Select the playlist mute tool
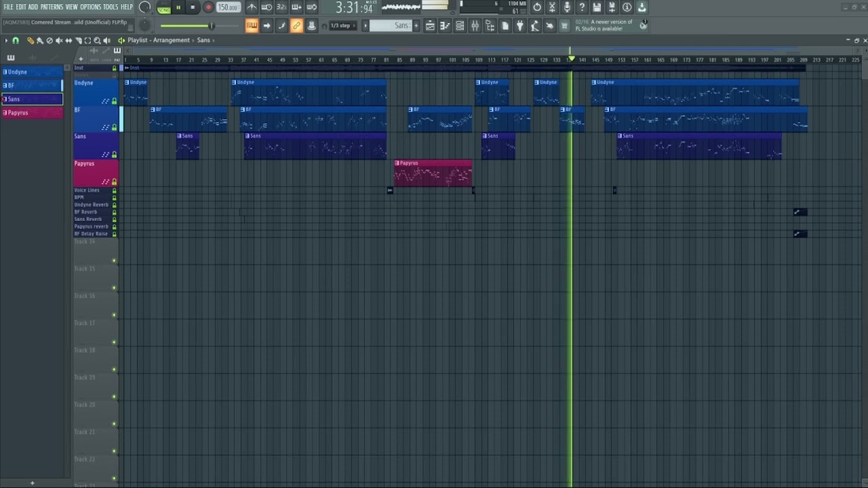868x488 pixels. point(58,41)
